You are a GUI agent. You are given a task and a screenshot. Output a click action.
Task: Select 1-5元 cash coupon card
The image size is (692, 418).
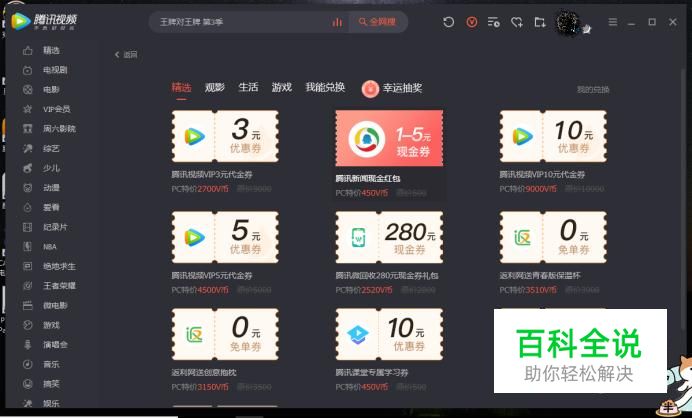(389, 138)
